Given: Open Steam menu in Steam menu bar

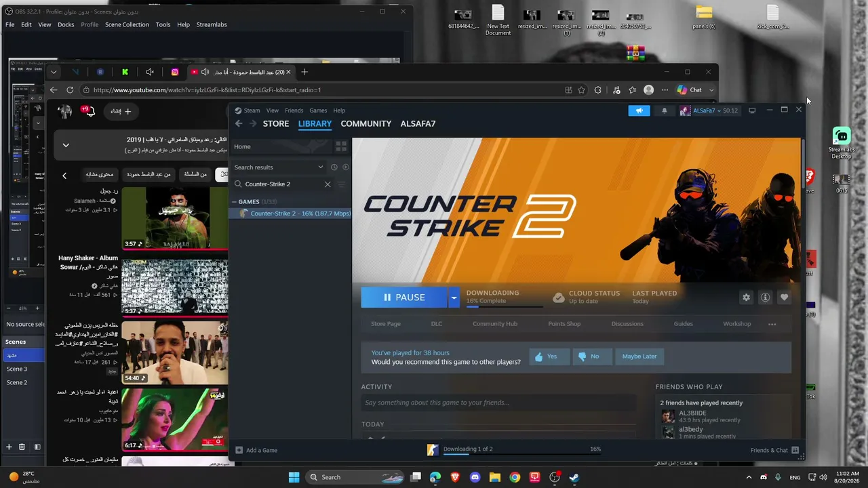Looking at the screenshot, I should [252, 110].
